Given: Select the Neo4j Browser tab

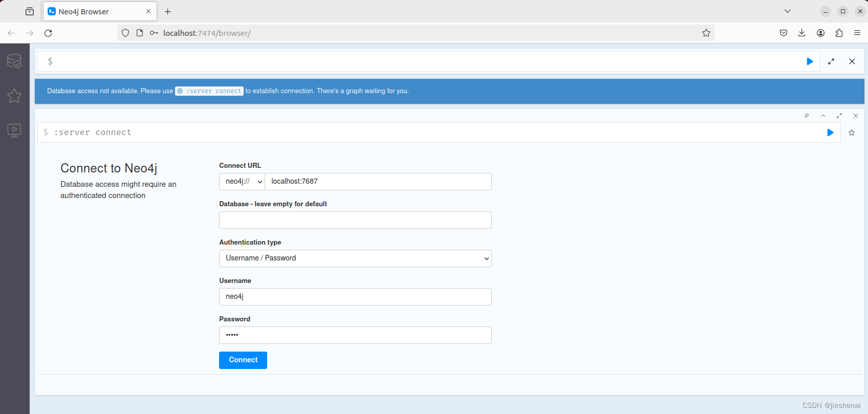Looking at the screenshot, I should (100, 11).
